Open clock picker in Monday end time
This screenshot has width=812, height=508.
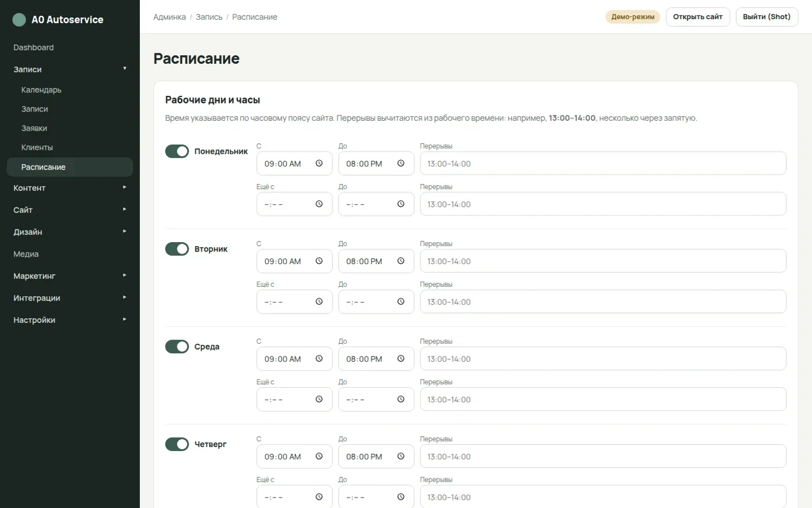401,164
